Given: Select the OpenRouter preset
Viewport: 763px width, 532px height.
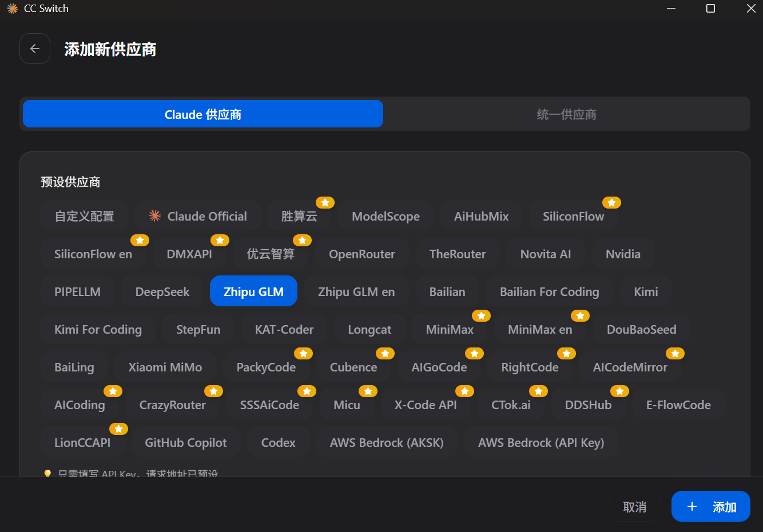Looking at the screenshot, I should pyautogui.click(x=362, y=254).
